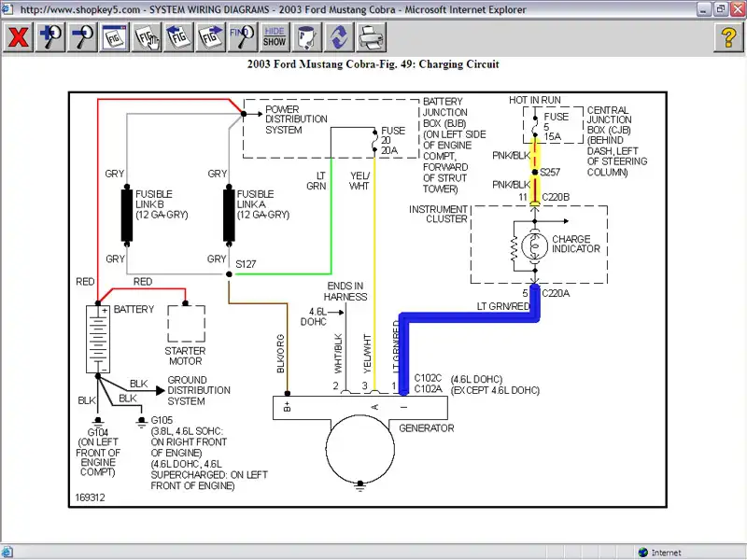Viewport: 747px width, 560px height.
Task: Click the BATTERY label
Action: pos(134,310)
